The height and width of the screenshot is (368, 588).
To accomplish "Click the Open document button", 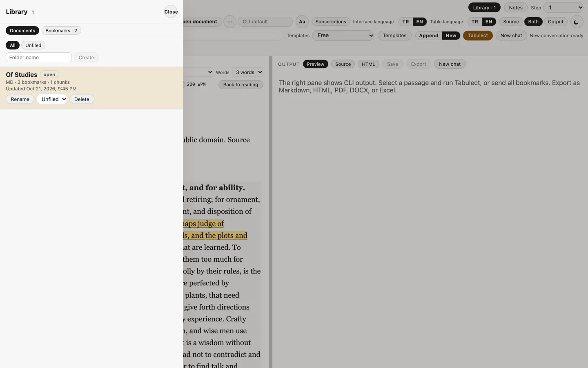I will click(203, 22).
